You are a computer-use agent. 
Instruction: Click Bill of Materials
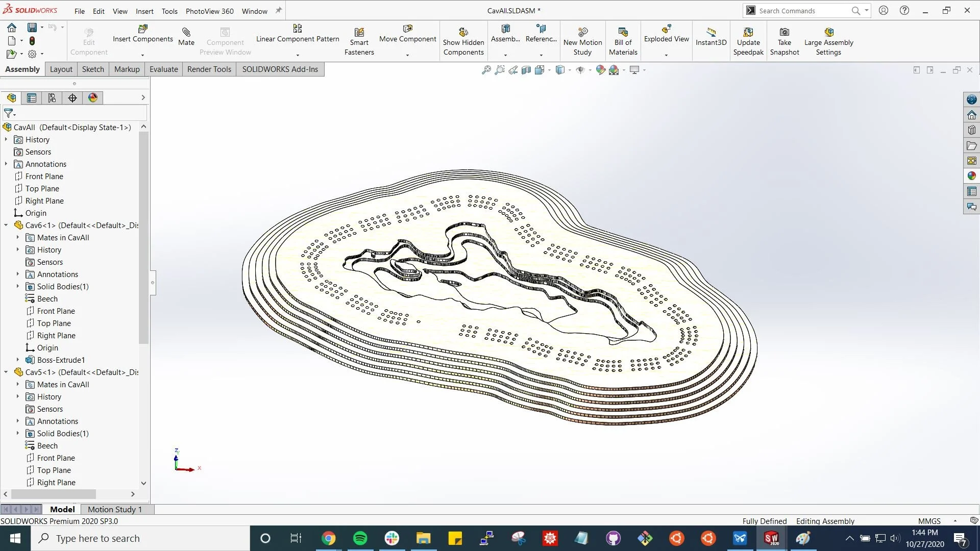point(623,41)
